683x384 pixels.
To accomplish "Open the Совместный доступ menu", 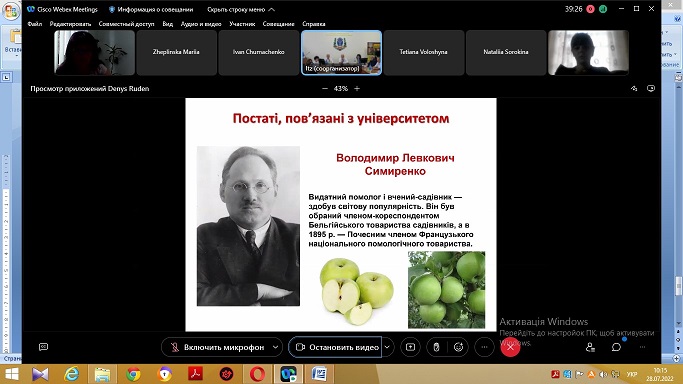I will [126, 24].
